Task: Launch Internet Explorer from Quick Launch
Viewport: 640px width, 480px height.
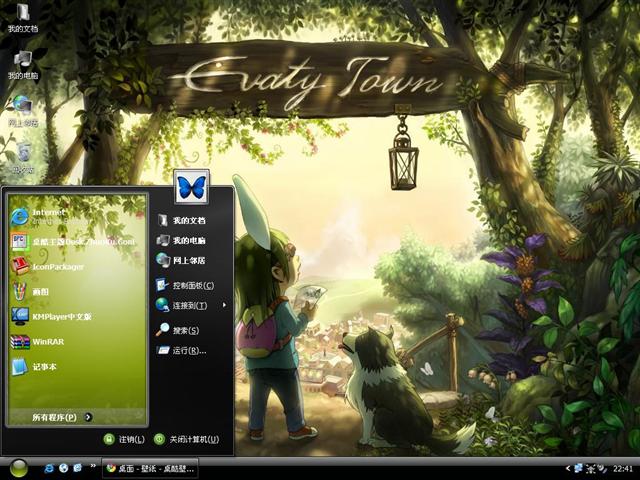Action: click(x=49, y=468)
